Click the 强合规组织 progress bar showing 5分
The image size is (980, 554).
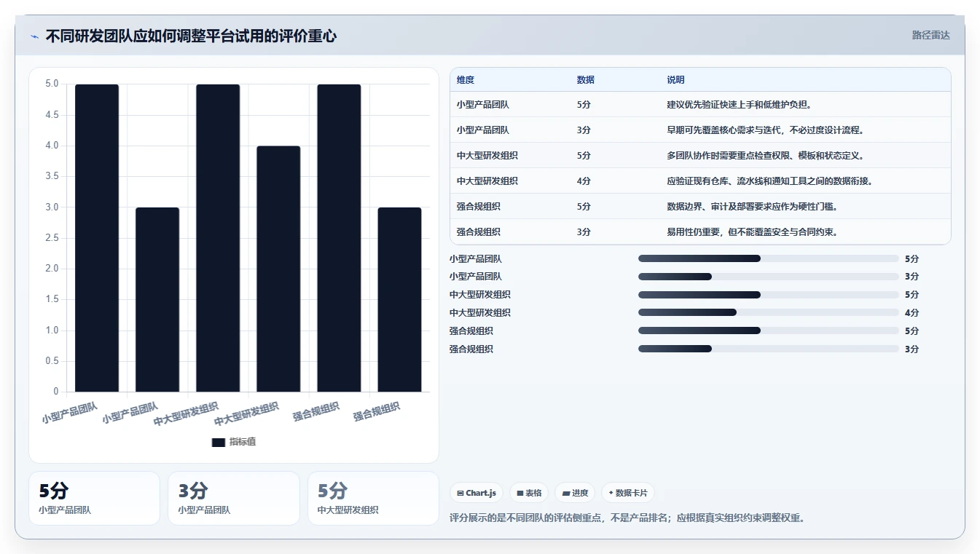point(769,331)
